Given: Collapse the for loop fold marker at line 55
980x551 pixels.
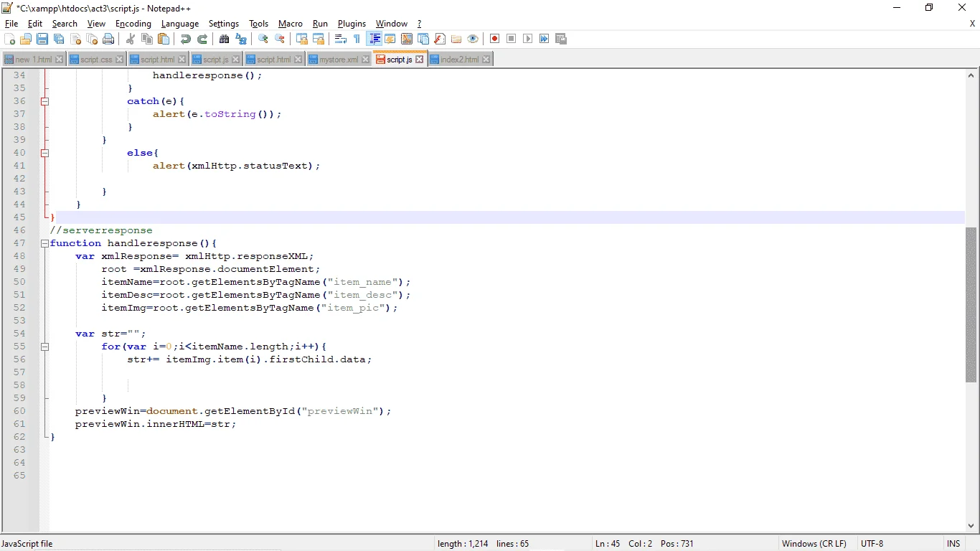Looking at the screenshot, I should click(x=44, y=347).
